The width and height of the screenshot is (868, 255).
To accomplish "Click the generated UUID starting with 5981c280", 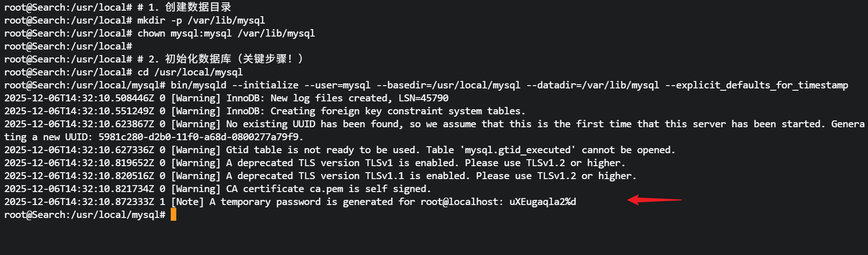I will (x=198, y=137).
